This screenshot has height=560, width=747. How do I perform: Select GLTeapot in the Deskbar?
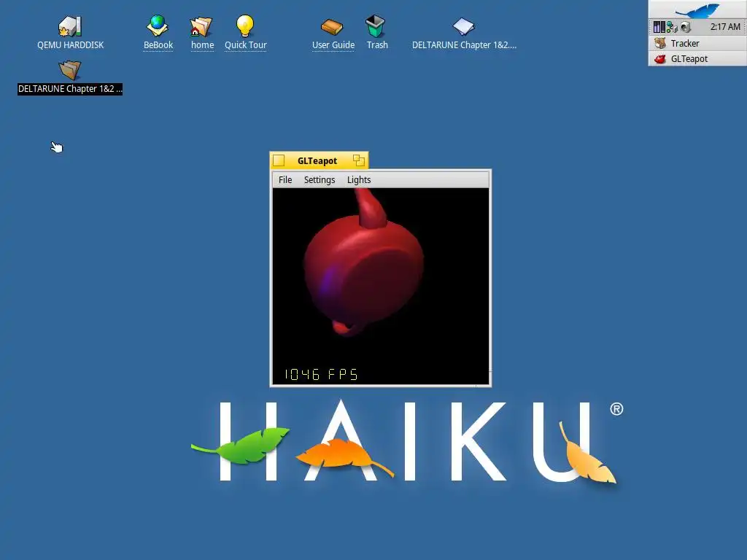(697, 59)
